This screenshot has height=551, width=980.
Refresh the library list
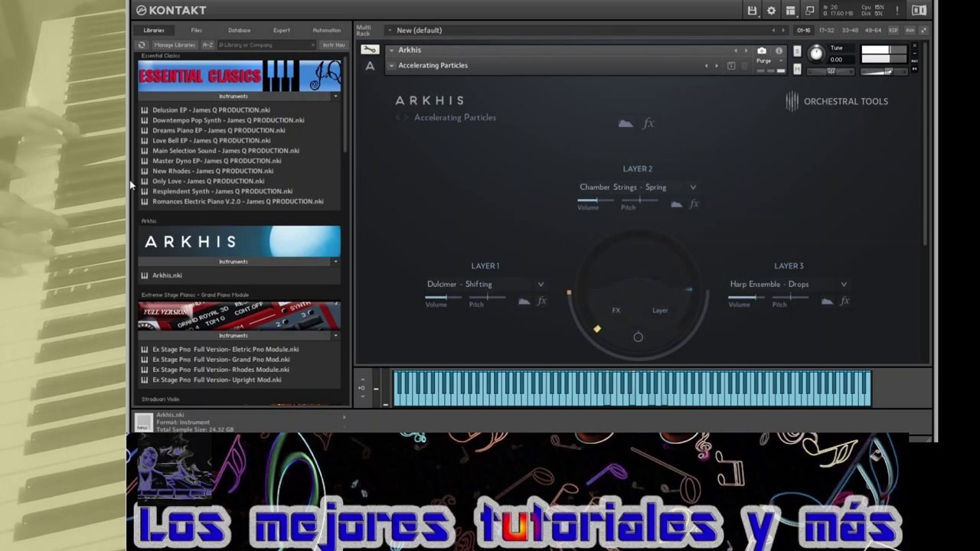[x=142, y=45]
